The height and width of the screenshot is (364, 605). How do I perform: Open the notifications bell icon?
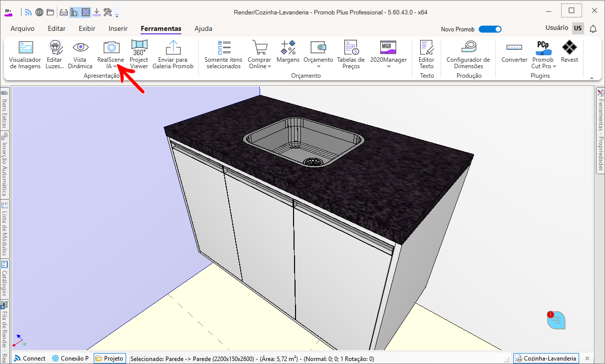[593, 29]
